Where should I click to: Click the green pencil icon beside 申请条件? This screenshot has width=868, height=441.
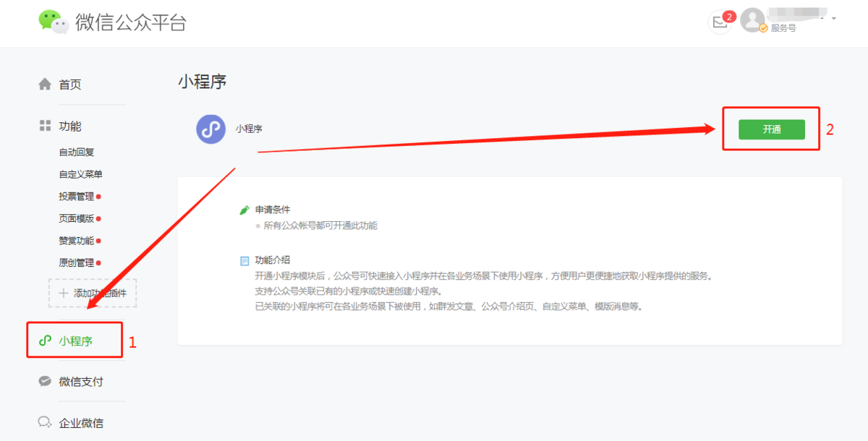(244, 210)
